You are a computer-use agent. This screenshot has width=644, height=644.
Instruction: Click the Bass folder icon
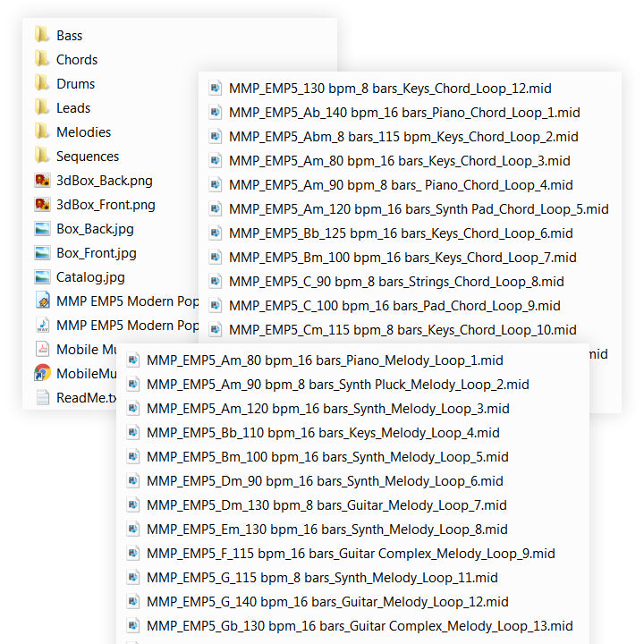click(x=42, y=36)
